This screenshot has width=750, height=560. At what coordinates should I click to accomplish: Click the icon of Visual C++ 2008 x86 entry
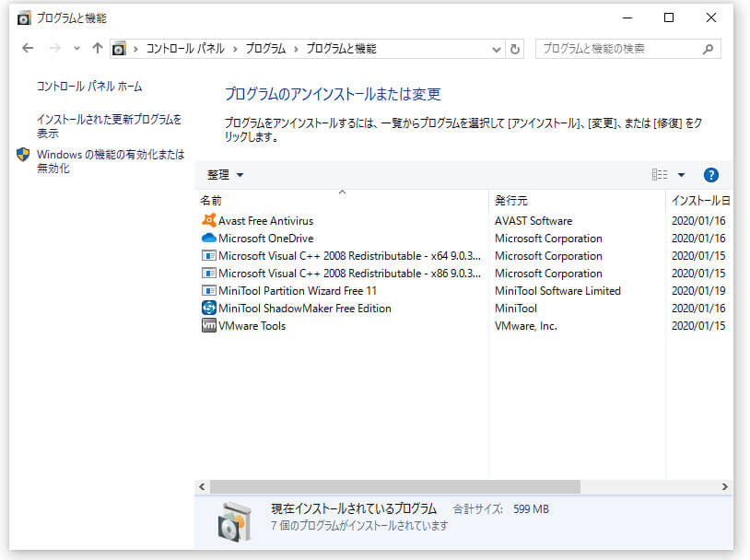(208, 273)
